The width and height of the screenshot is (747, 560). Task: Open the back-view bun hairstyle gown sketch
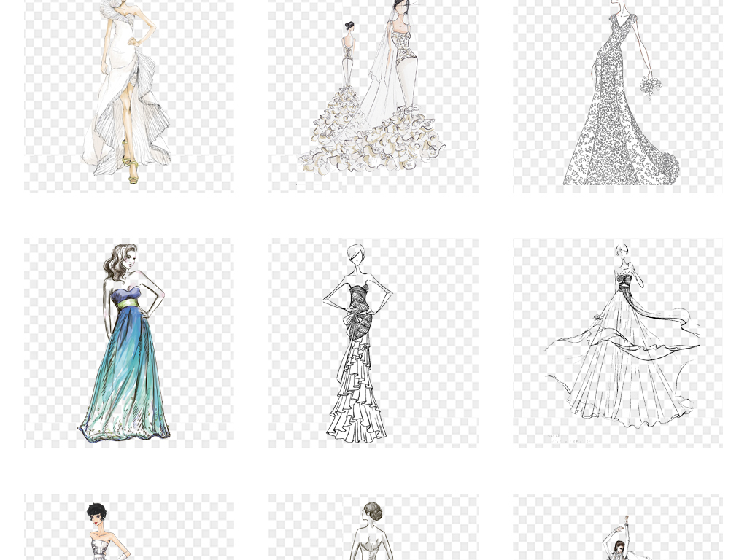point(373,527)
